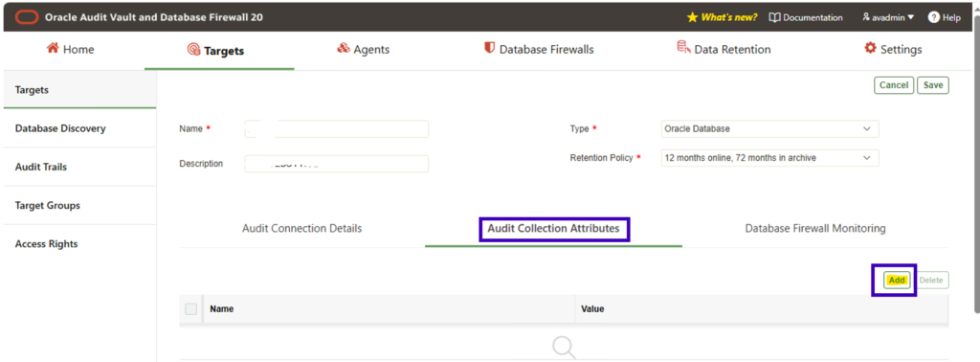Screen dimensions: 980x362
Task: Open the Documentation book icon
Action: (774, 17)
